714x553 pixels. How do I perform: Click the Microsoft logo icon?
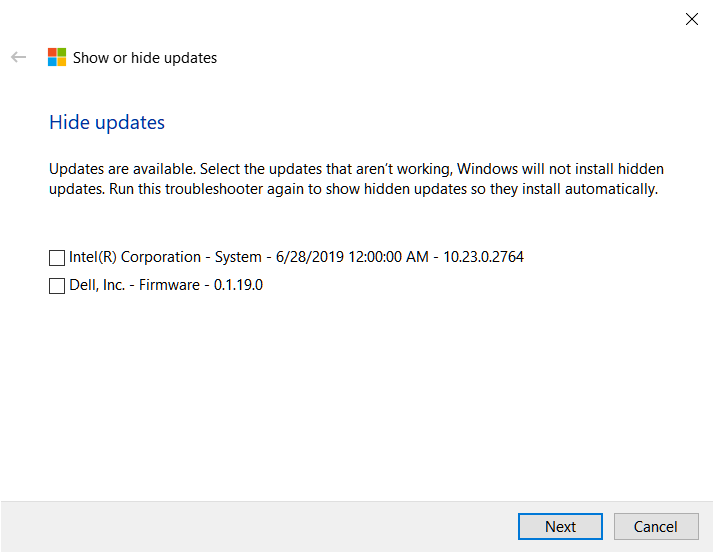point(57,57)
